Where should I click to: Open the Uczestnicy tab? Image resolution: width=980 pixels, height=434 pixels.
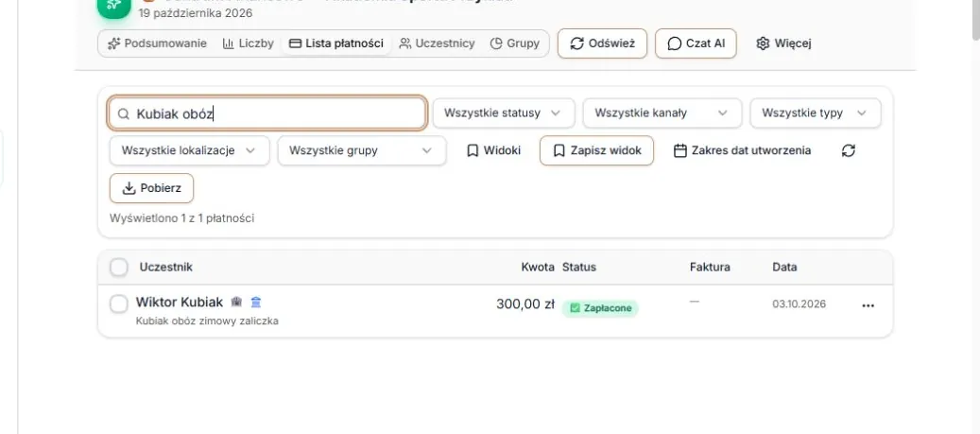tap(437, 43)
